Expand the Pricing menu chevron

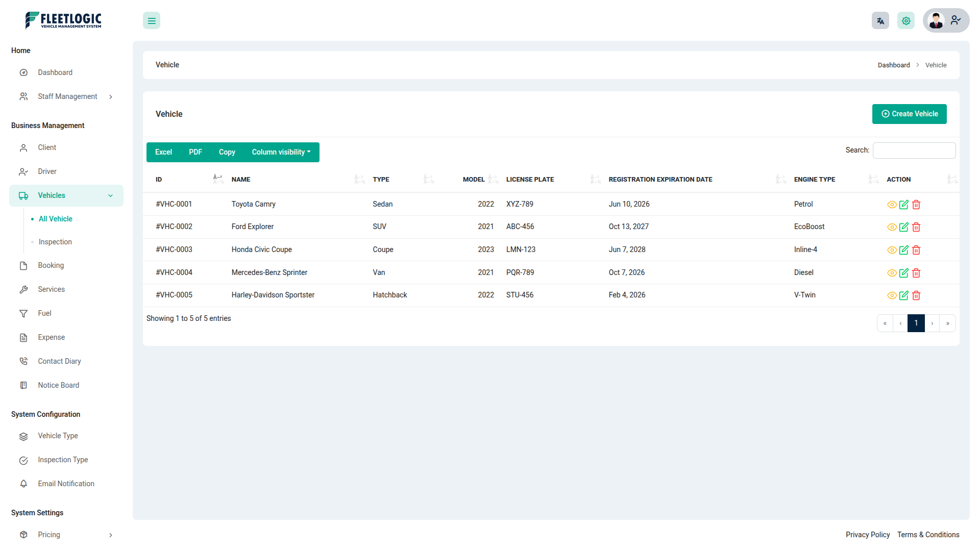coord(111,535)
